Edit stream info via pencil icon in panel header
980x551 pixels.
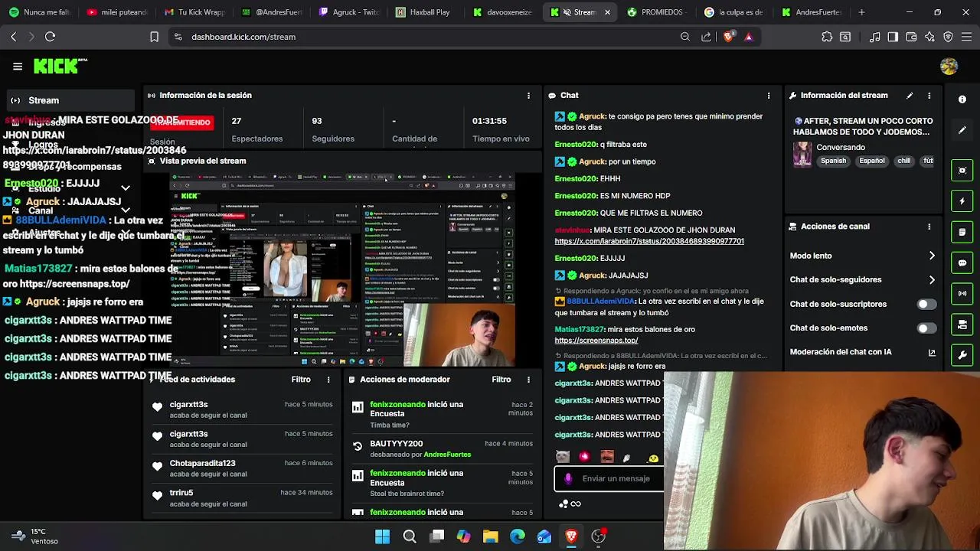pos(910,96)
